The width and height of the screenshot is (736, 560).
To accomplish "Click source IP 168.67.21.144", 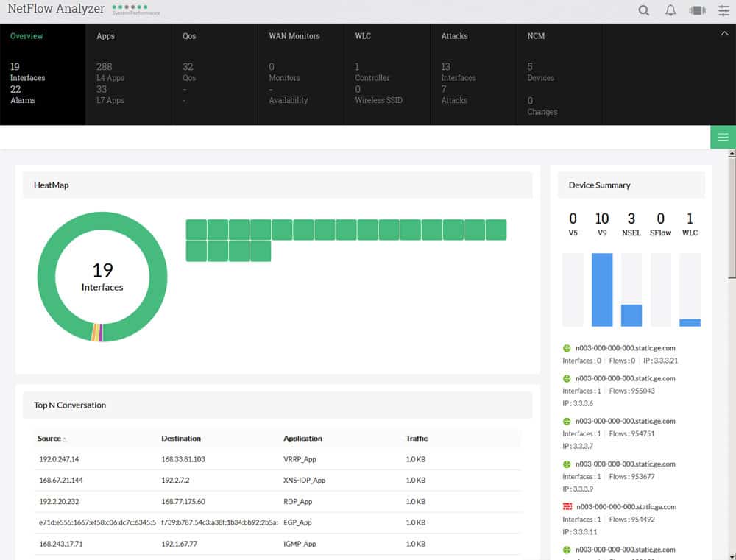I will click(60, 481).
